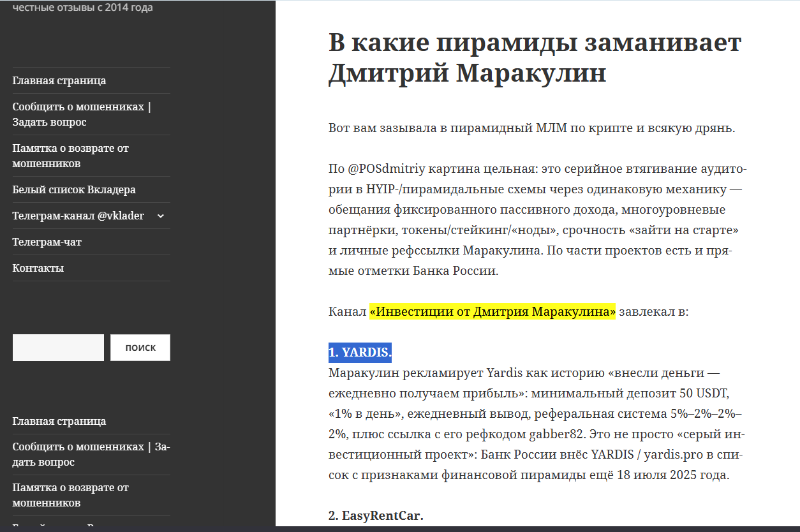Expand the Телеграм-канал @vklader submenu chevron
The height and width of the screenshot is (532, 800).
coord(161,216)
